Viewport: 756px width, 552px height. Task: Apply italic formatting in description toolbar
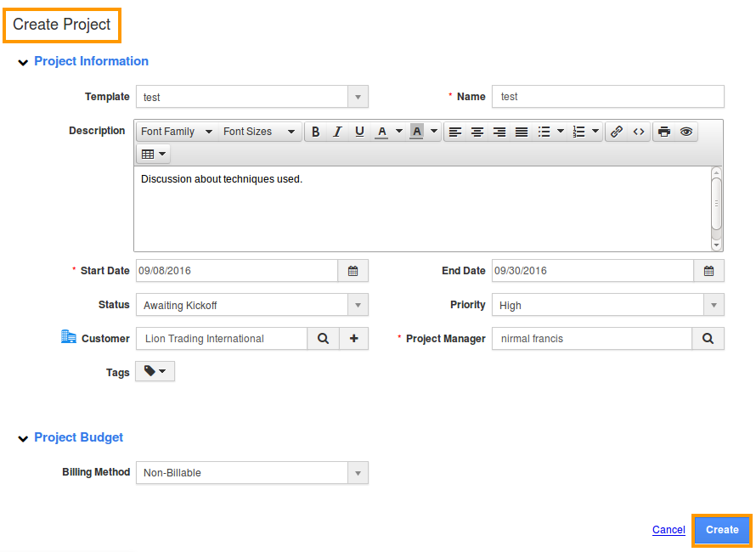(x=337, y=132)
